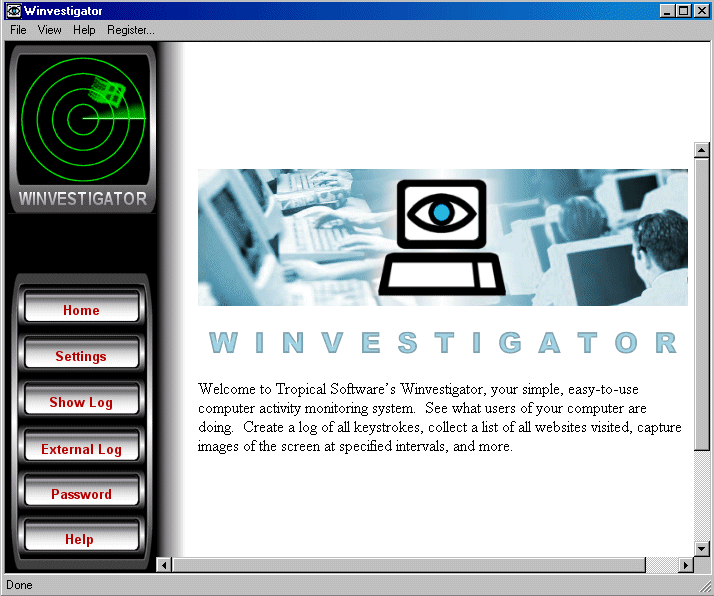The width and height of the screenshot is (714, 596).
Task: Open the Help menu in menu bar
Action: [x=84, y=30]
